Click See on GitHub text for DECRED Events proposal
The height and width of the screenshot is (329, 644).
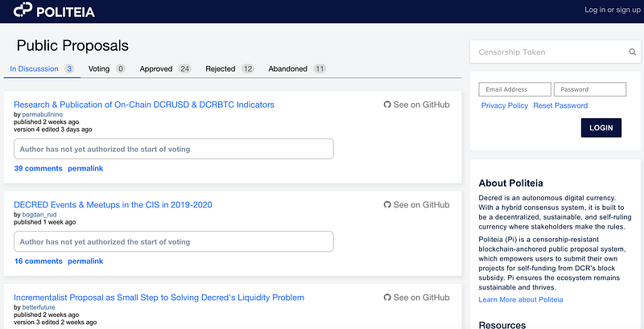(421, 204)
